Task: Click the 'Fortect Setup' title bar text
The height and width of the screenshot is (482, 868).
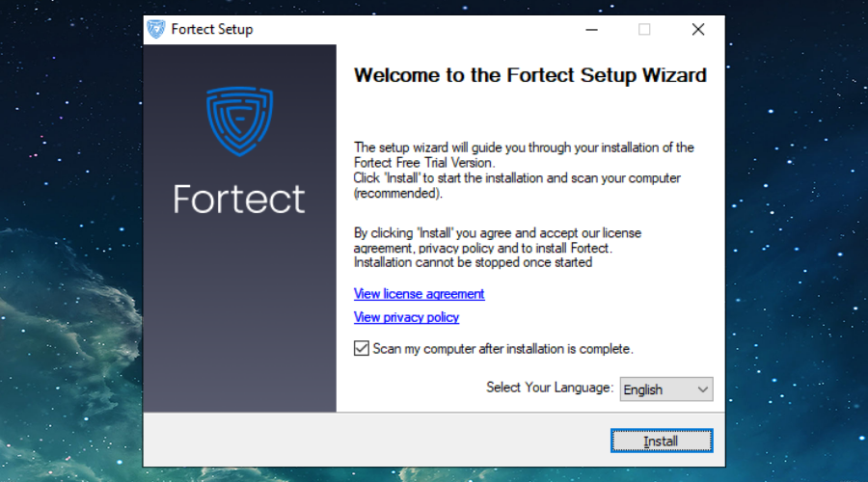Action: [x=211, y=29]
